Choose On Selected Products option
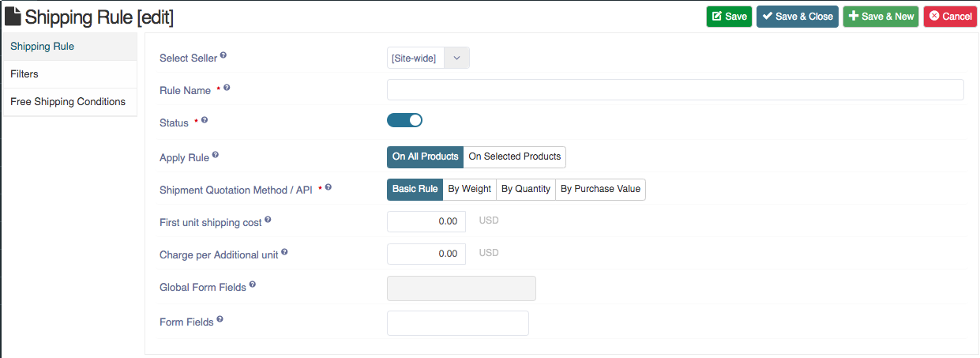980x358 pixels. click(x=515, y=156)
